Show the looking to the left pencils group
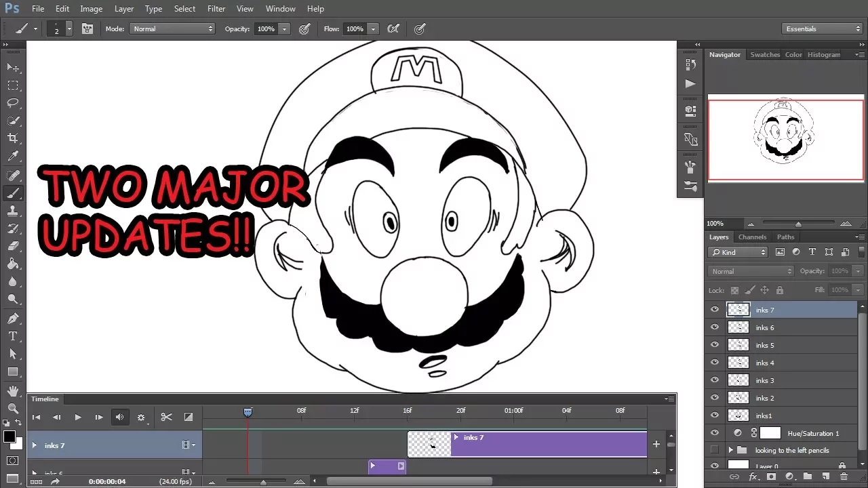The width and height of the screenshot is (868, 488). tap(714, 450)
